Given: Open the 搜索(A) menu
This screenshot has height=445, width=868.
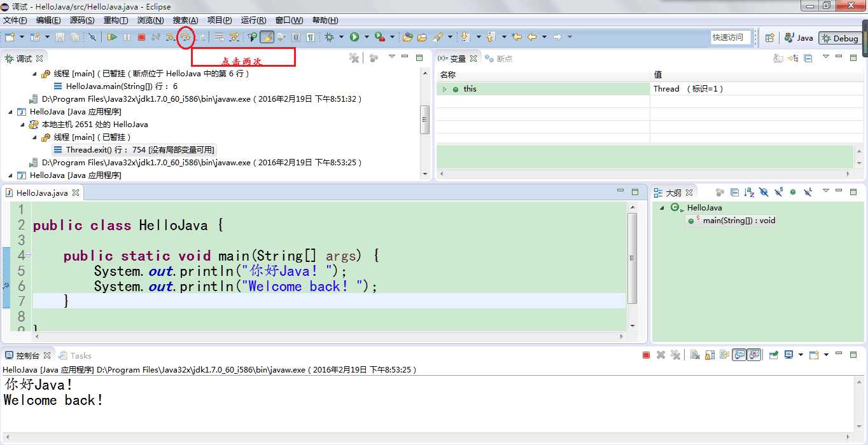Looking at the screenshot, I should point(186,20).
